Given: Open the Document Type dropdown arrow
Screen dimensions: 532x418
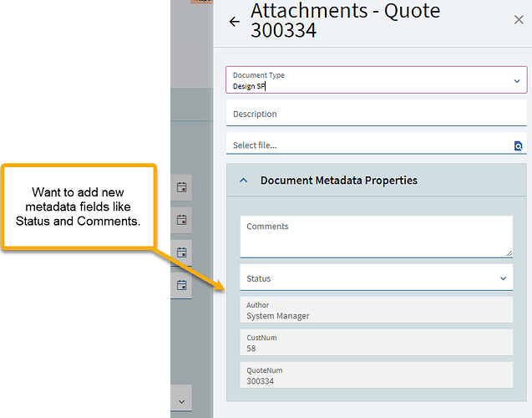Looking at the screenshot, I should coord(517,81).
